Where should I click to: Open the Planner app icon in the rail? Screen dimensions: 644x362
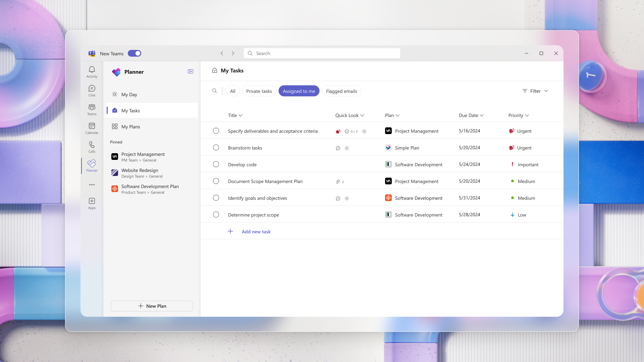(92, 165)
